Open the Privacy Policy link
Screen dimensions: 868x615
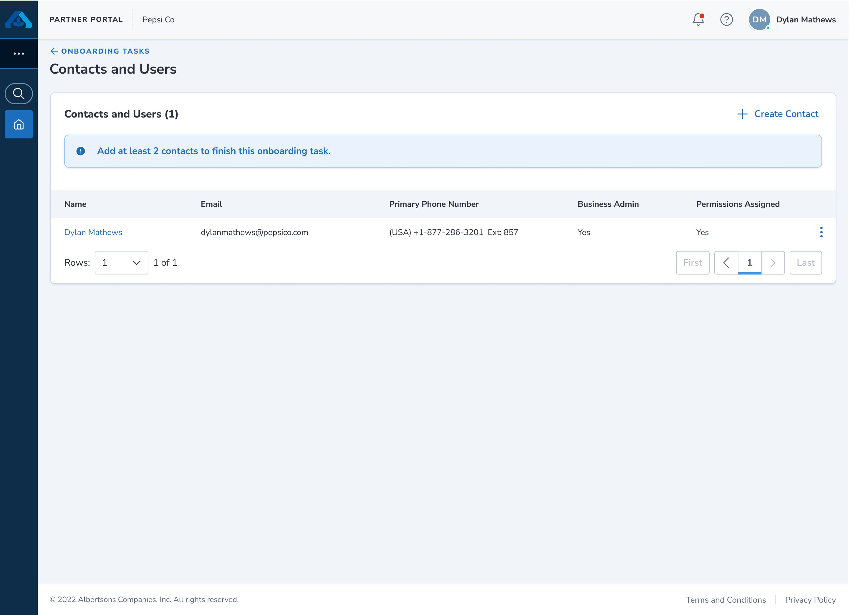click(810, 600)
